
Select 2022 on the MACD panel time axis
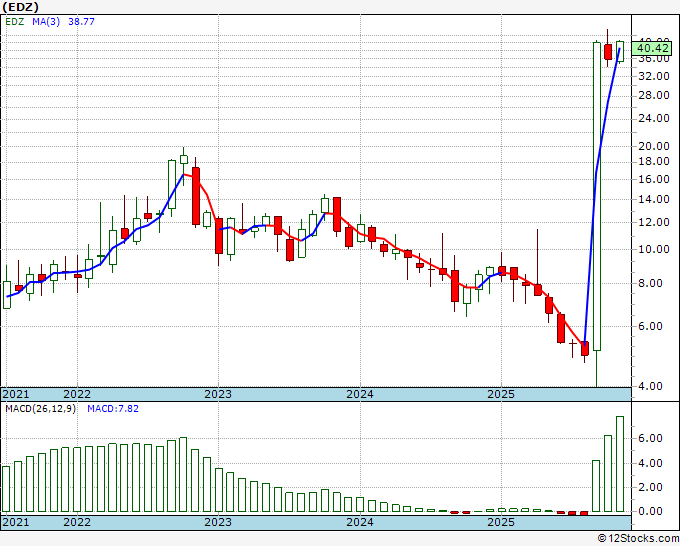(x=76, y=522)
